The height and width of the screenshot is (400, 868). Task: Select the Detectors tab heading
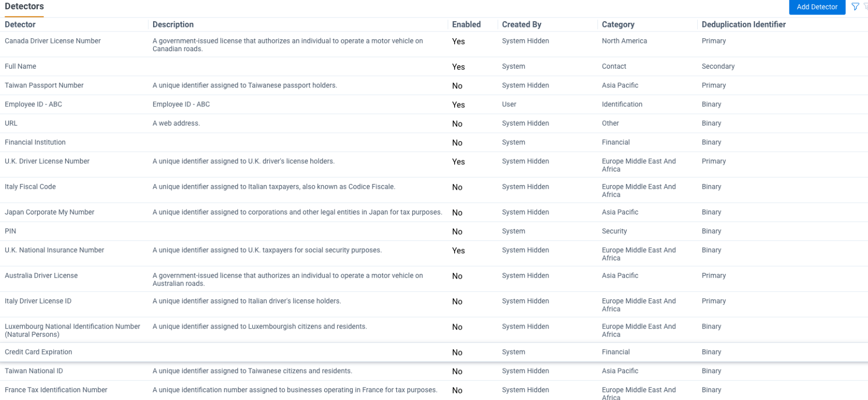(x=24, y=7)
